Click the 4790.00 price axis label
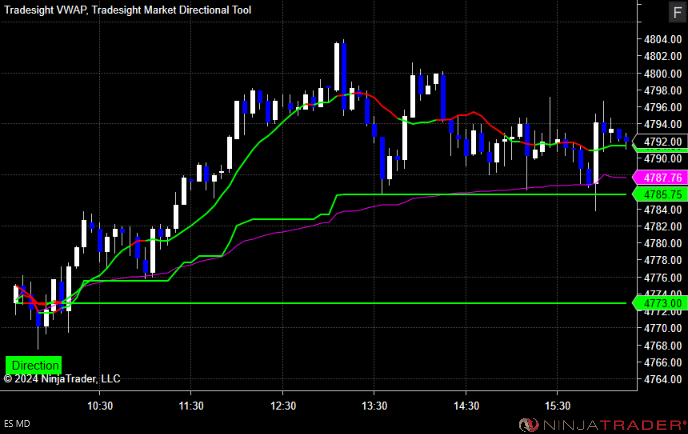 pyautogui.click(x=663, y=158)
